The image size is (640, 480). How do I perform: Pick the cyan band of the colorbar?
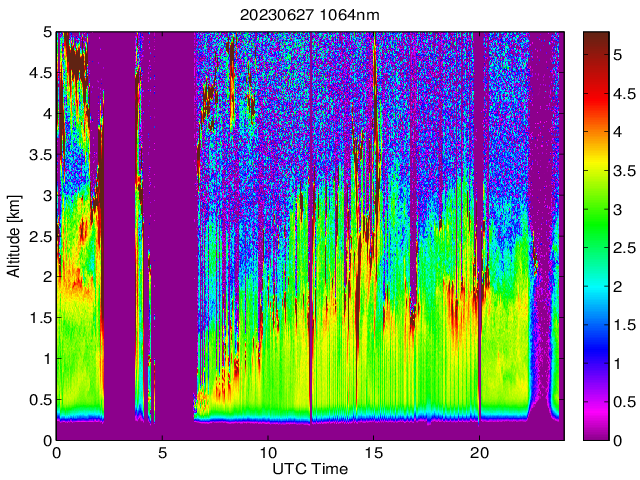tap(596, 286)
